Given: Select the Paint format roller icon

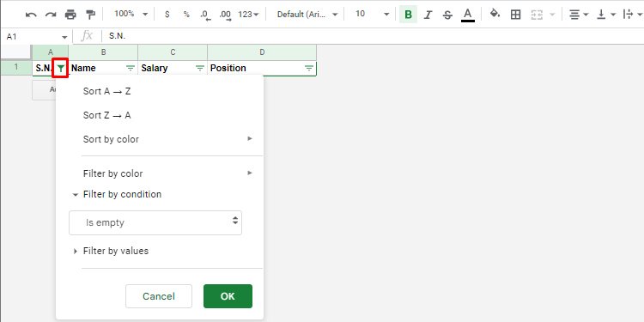Looking at the screenshot, I should point(90,15).
